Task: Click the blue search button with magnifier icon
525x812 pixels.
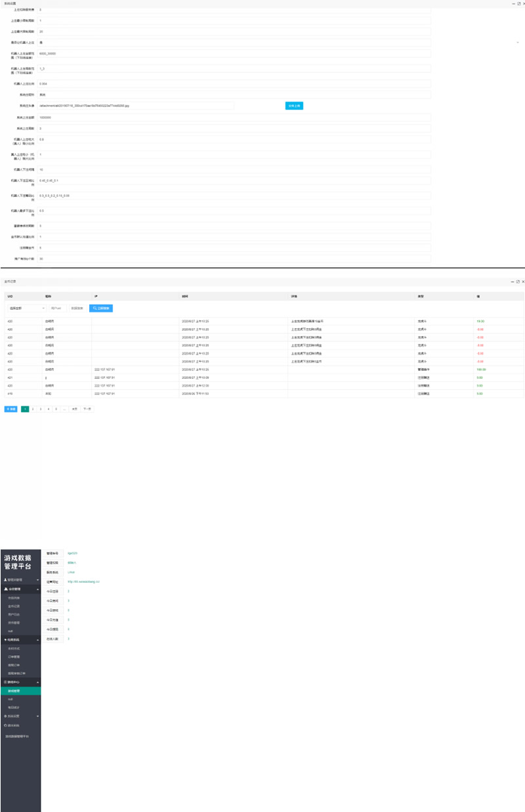Action: pos(101,307)
